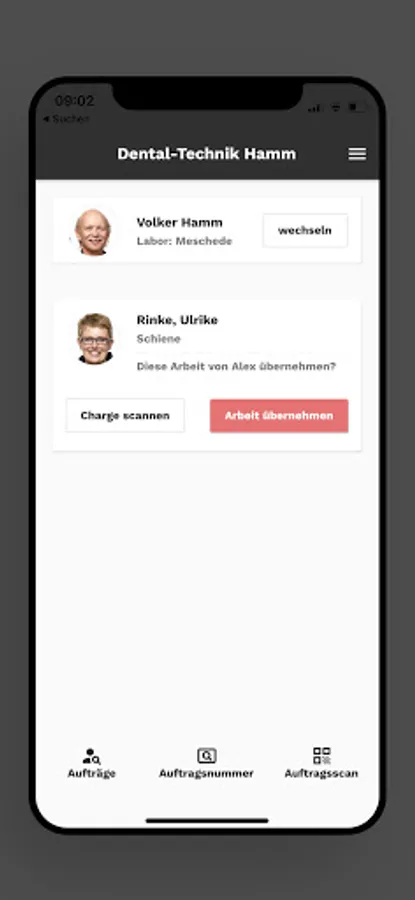Tap the battery status icon
The width and height of the screenshot is (415, 900).
point(357,107)
